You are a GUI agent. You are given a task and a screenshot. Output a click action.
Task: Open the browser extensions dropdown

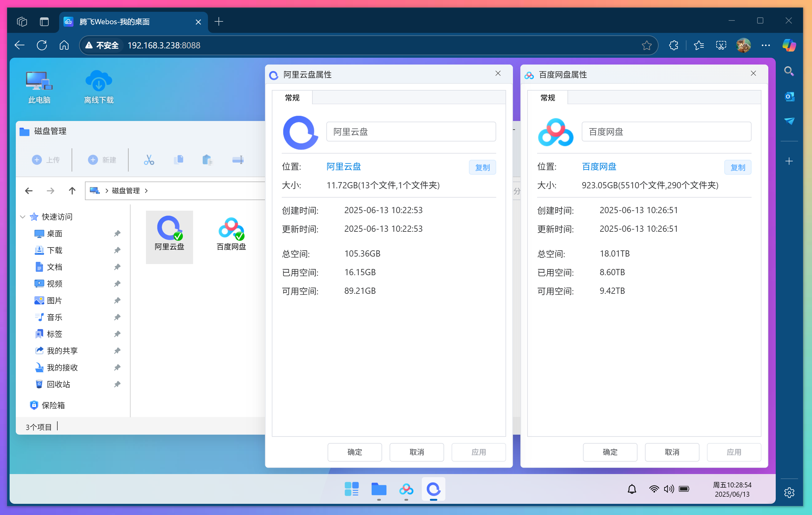(x=673, y=45)
